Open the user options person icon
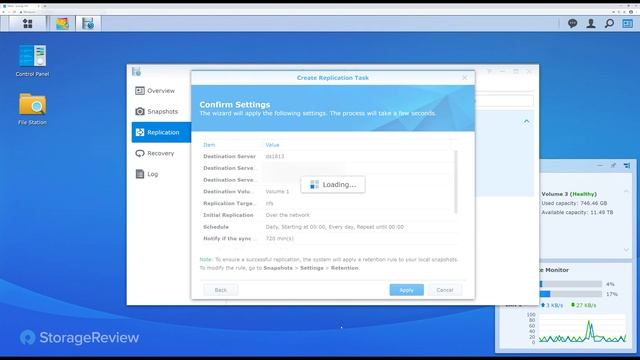The image size is (640, 360). click(591, 24)
